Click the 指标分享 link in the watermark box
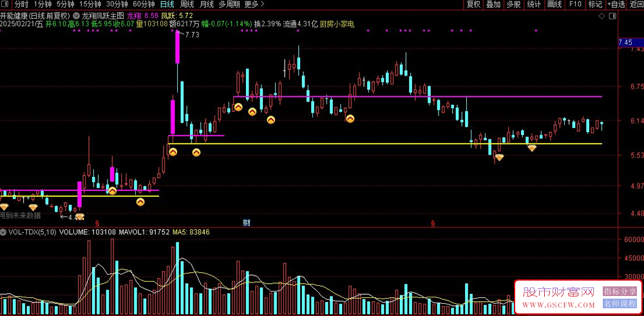 [x=620, y=292]
